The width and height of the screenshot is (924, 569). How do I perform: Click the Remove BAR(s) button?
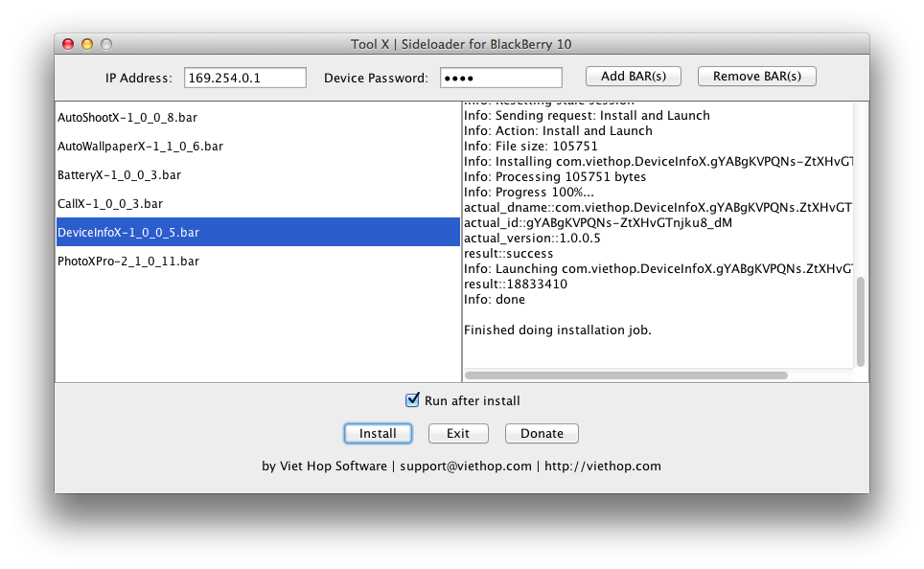coord(756,77)
